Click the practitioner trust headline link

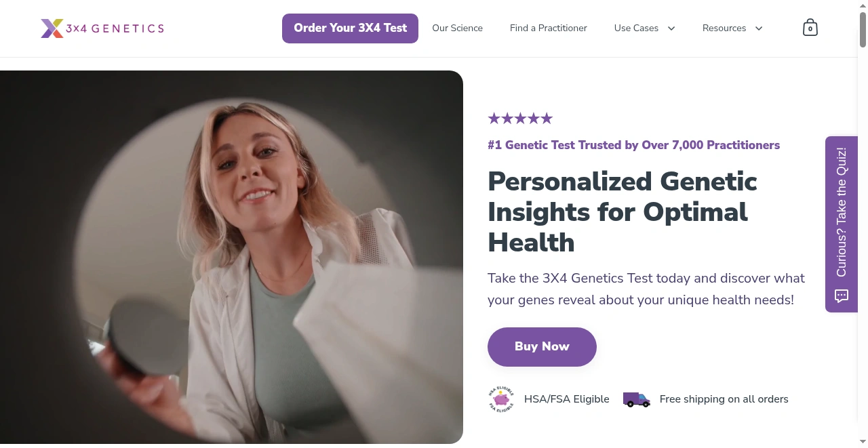point(633,145)
